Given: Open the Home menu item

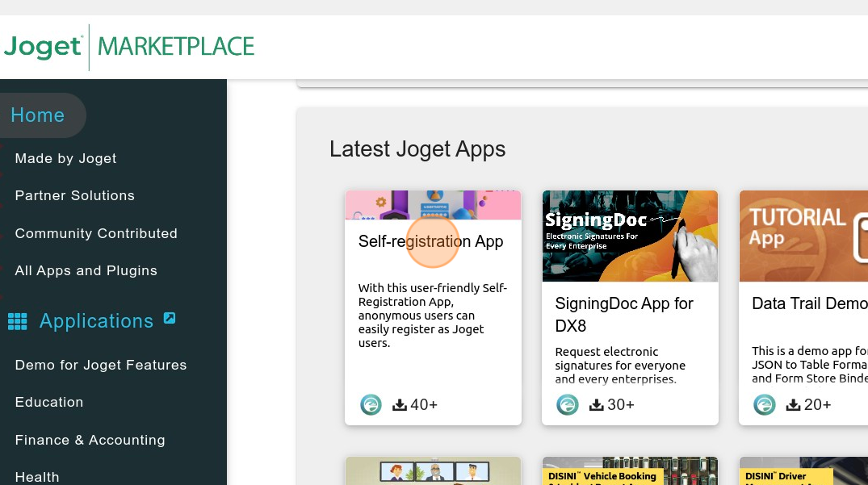Looking at the screenshot, I should point(38,115).
